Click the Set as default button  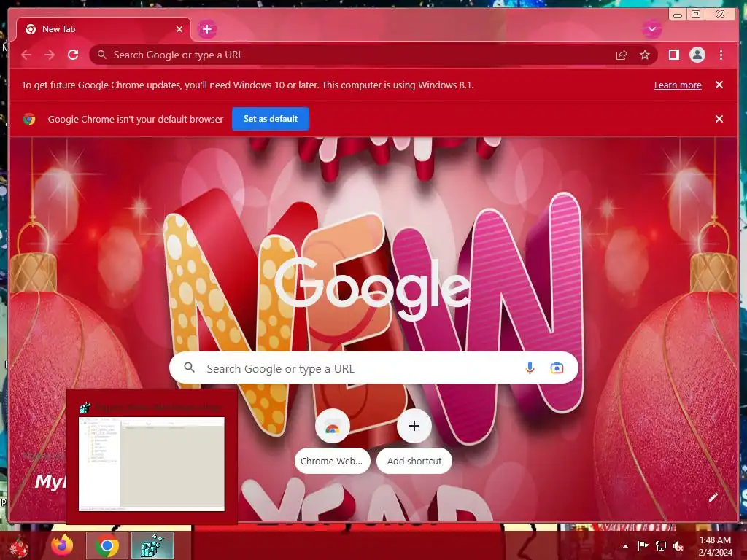271,119
